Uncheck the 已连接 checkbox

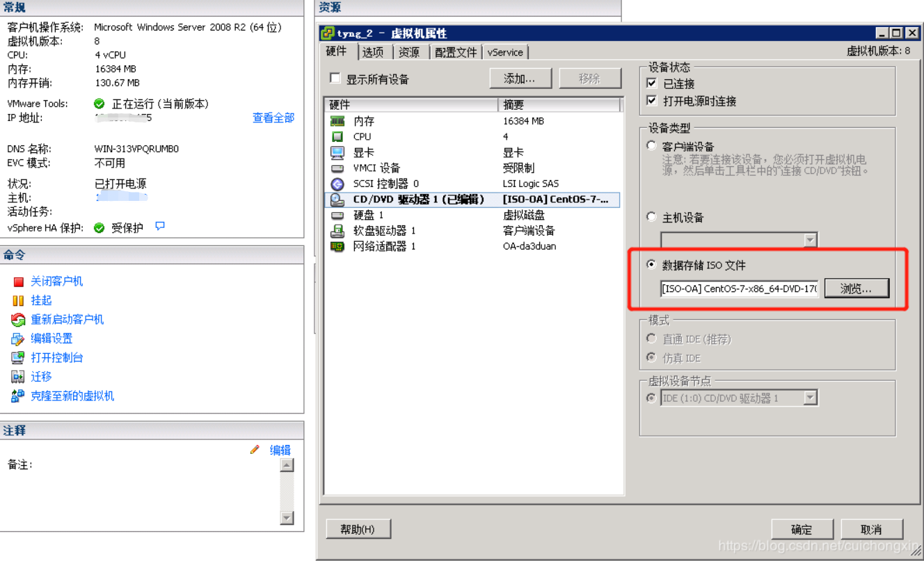coord(651,83)
